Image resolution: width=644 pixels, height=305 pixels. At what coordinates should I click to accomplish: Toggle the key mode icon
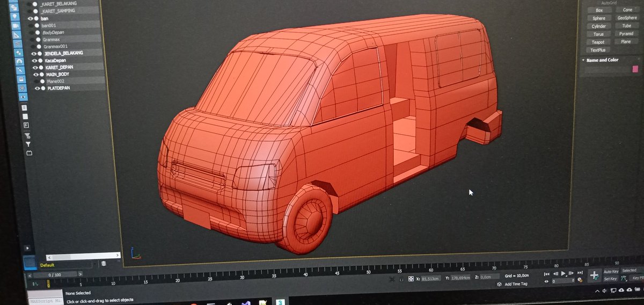point(547,281)
